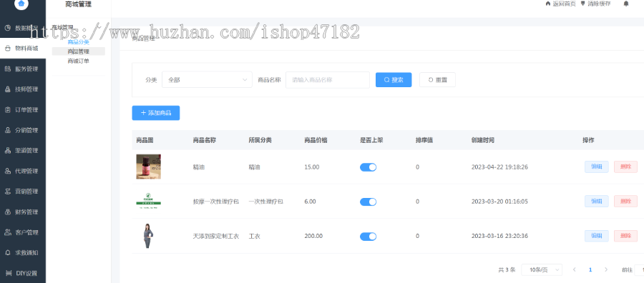Open the 精油 product thumbnail image

pos(148,167)
